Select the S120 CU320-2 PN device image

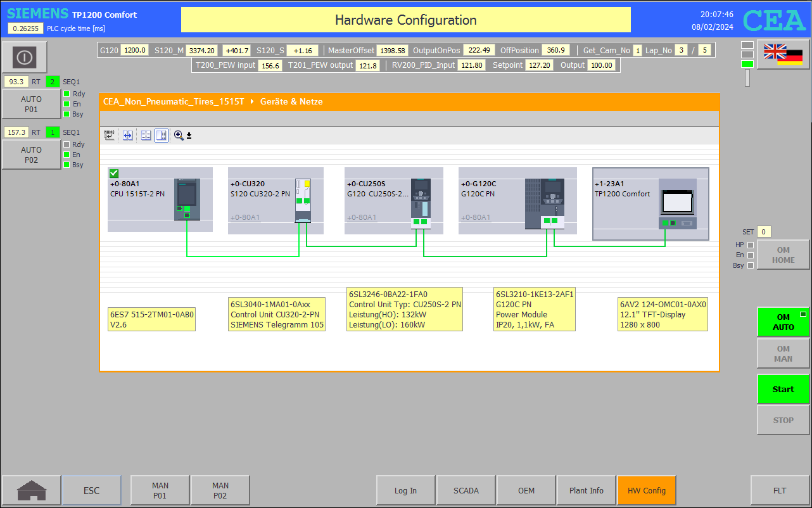pos(303,200)
